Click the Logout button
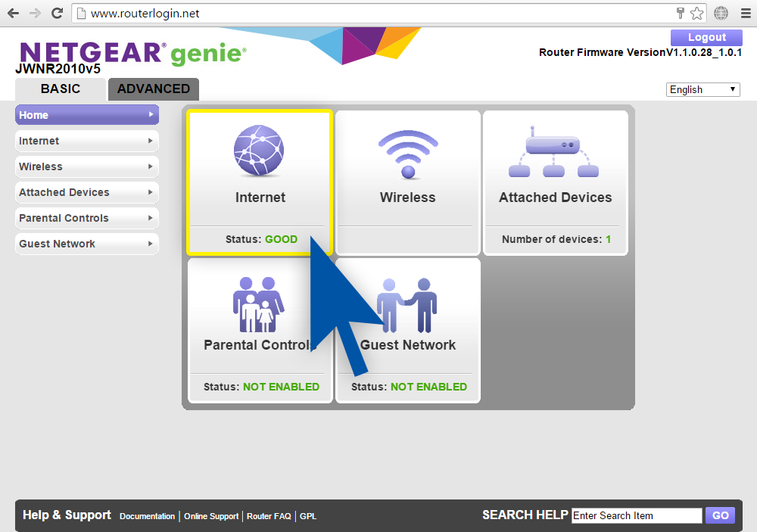The height and width of the screenshot is (532, 757). [707, 37]
